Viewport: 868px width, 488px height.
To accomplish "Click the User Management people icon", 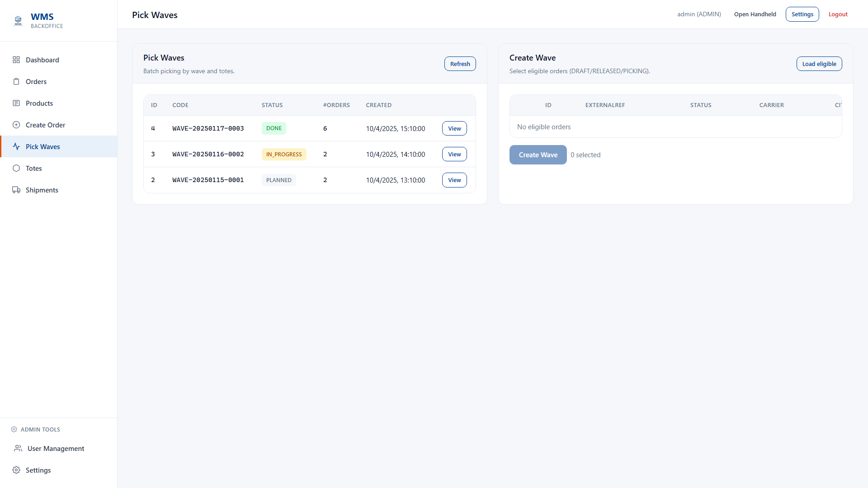I will [18, 448].
